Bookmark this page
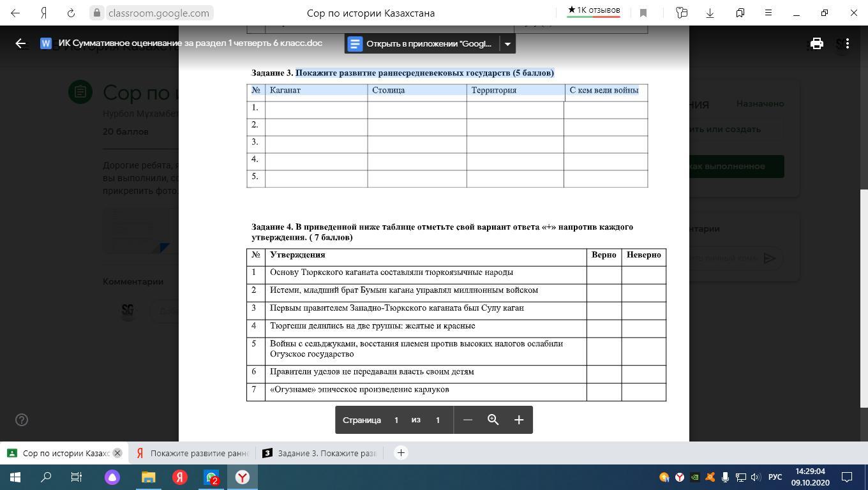The height and width of the screenshot is (490, 868). 643,13
